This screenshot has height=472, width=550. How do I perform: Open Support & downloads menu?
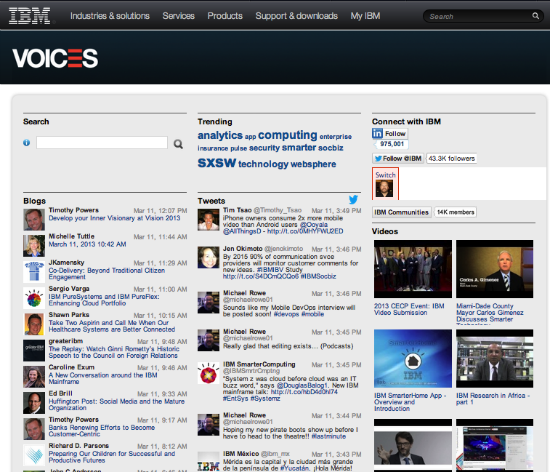296,16
